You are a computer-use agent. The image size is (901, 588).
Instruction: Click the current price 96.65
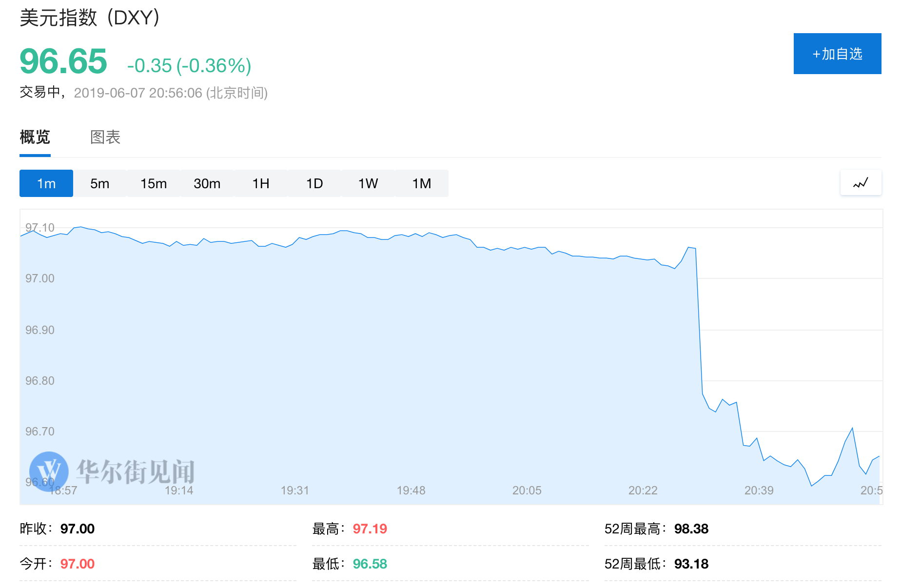[63, 61]
